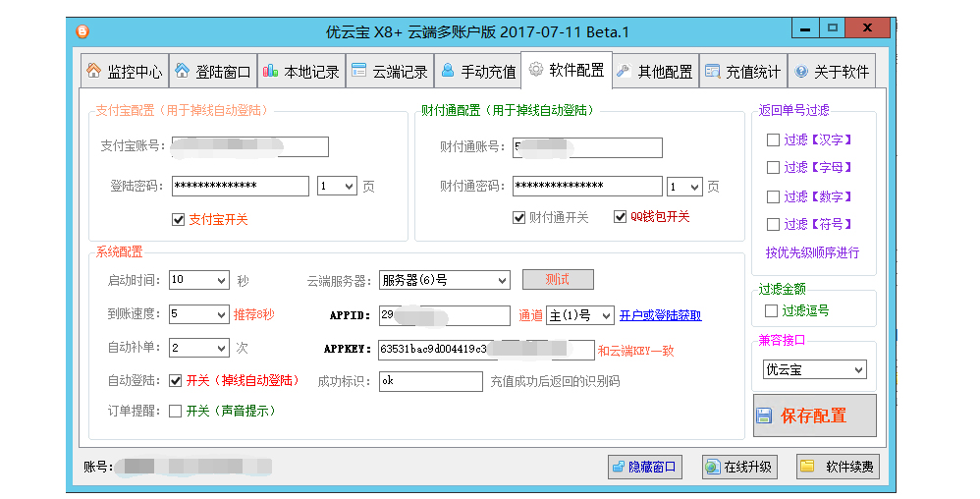Viewport: 980px width, 499px height.
Task: Click the gear icon on 软件配置 tab
Action: (x=536, y=70)
